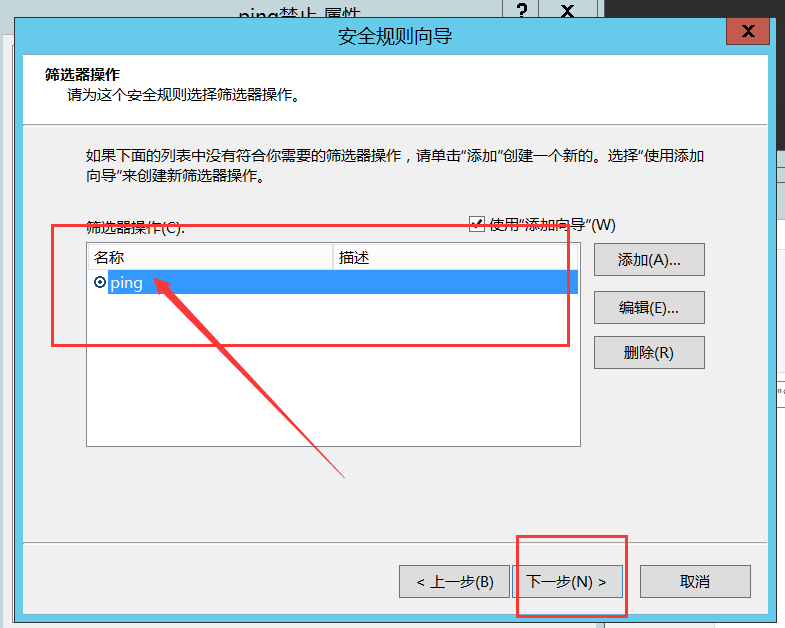This screenshot has height=628, width=785.
Task: Go back with 上一步(B)
Action: (454, 581)
